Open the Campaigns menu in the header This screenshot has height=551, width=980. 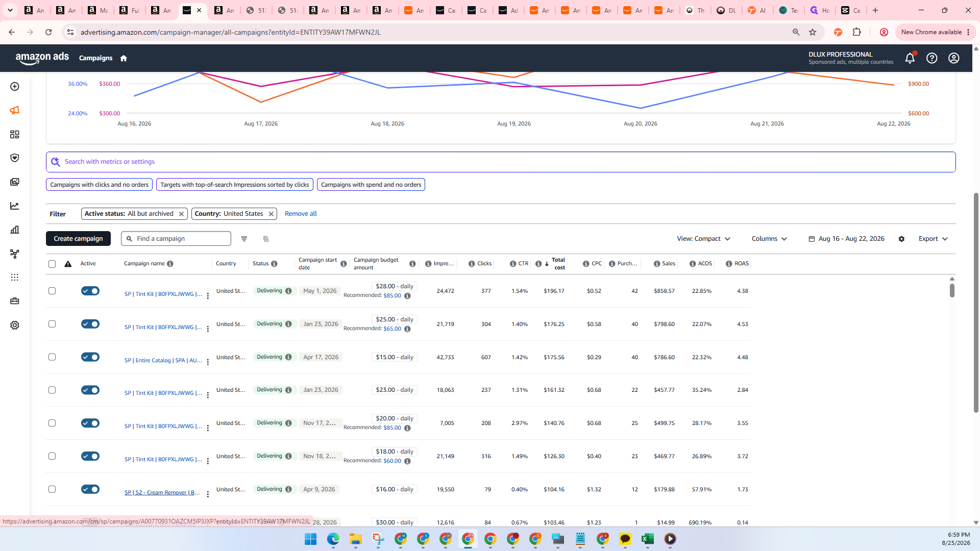pos(95,58)
